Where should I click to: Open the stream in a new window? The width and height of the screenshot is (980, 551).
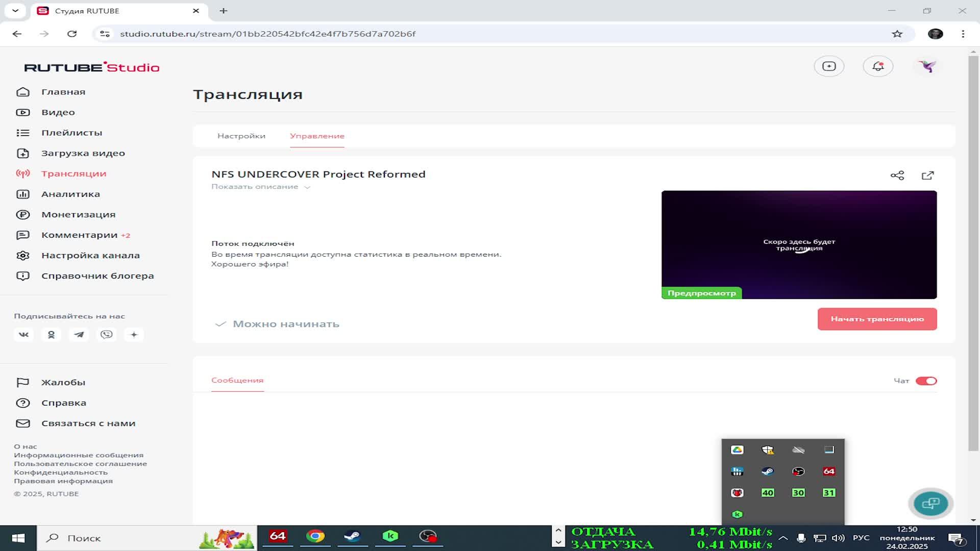(928, 174)
